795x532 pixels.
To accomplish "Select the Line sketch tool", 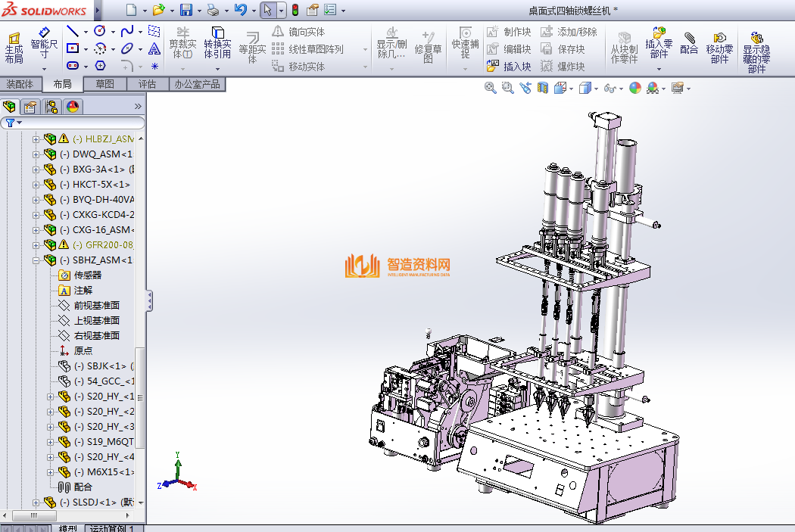I will (x=73, y=31).
